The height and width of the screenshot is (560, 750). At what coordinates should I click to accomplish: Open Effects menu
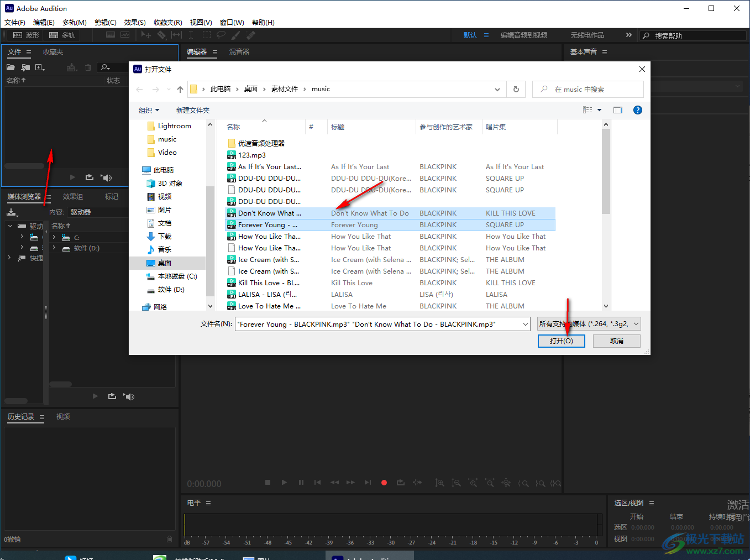click(x=135, y=23)
